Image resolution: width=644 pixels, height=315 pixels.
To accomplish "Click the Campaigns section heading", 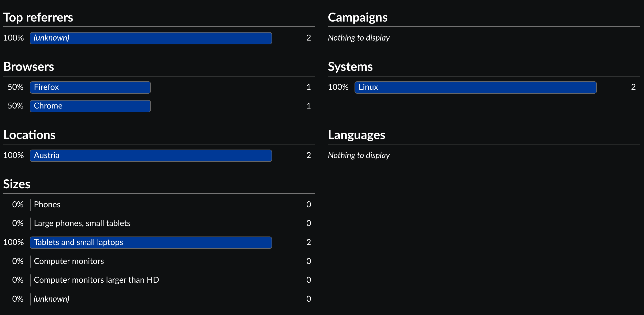I will pos(358,18).
